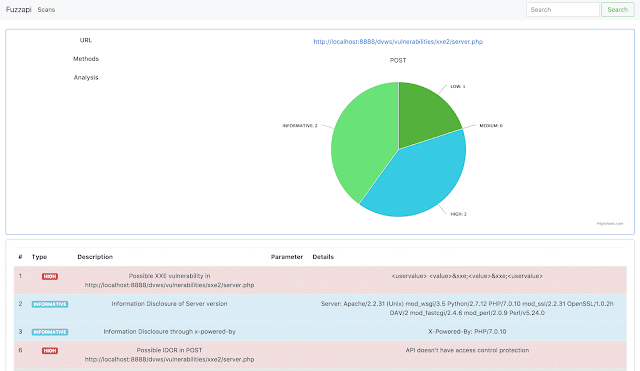Click the Type column header
Image resolution: width=640 pixels, height=371 pixels.
point(39,257)
